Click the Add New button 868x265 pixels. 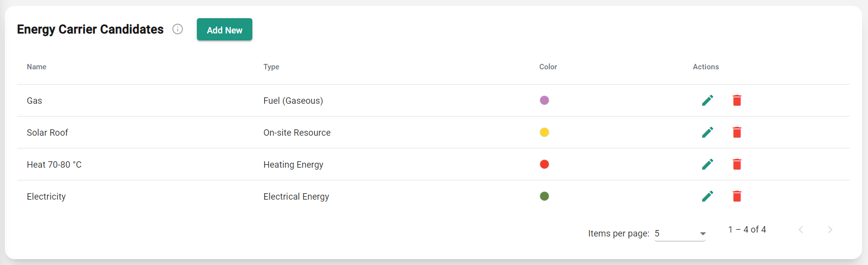tap(224, 29)
